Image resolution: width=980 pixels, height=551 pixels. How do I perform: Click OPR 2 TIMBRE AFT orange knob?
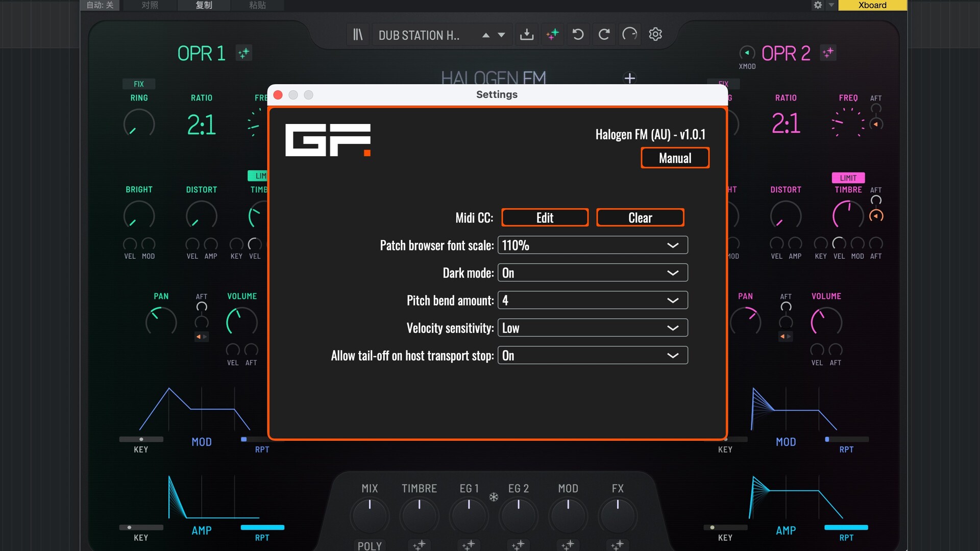click(876, 216)
